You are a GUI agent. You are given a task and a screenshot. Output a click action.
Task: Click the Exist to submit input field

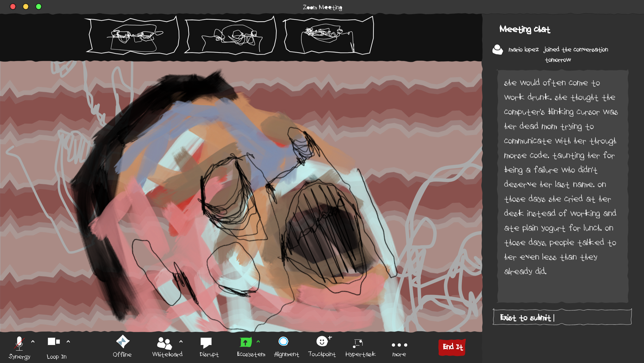click(x=562, y=318)
